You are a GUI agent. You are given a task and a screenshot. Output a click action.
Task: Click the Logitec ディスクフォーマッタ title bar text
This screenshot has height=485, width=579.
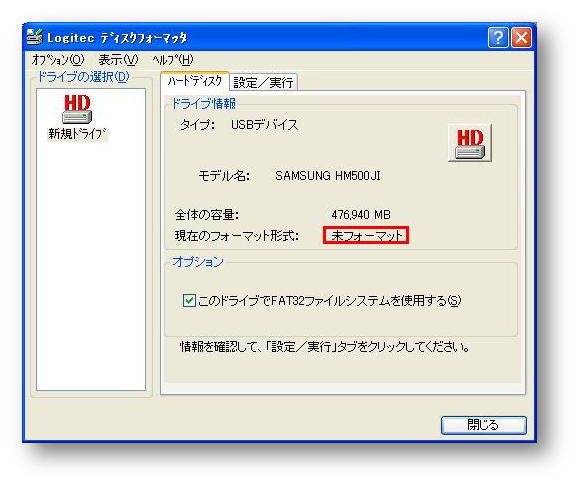pyautogui.click(x=117, y=38)
